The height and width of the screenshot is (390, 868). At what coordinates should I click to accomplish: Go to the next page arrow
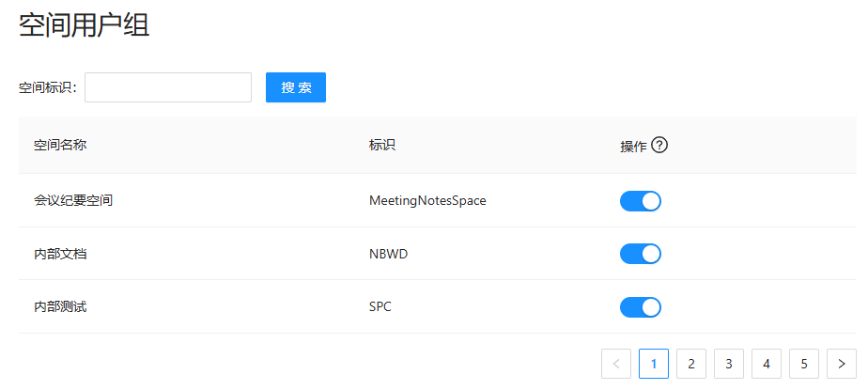(x=842, y=364)
